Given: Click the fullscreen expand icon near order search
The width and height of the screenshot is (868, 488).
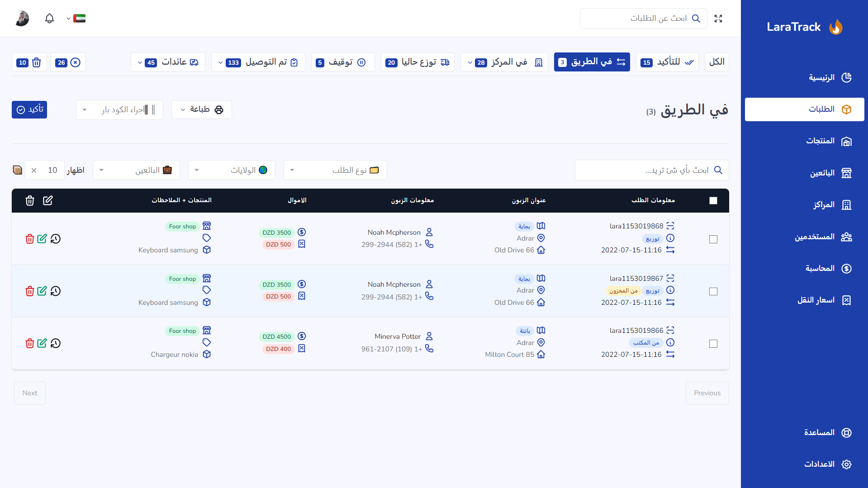Looking at the screenshot, I should coord(718,19).
